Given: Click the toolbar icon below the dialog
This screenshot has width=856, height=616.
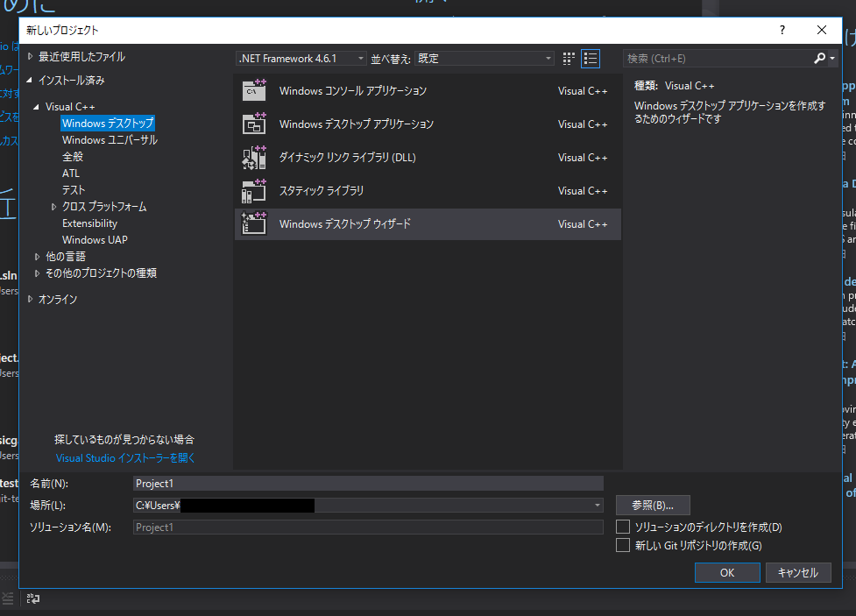Looking at the screenshot, I should coord(33,598).
